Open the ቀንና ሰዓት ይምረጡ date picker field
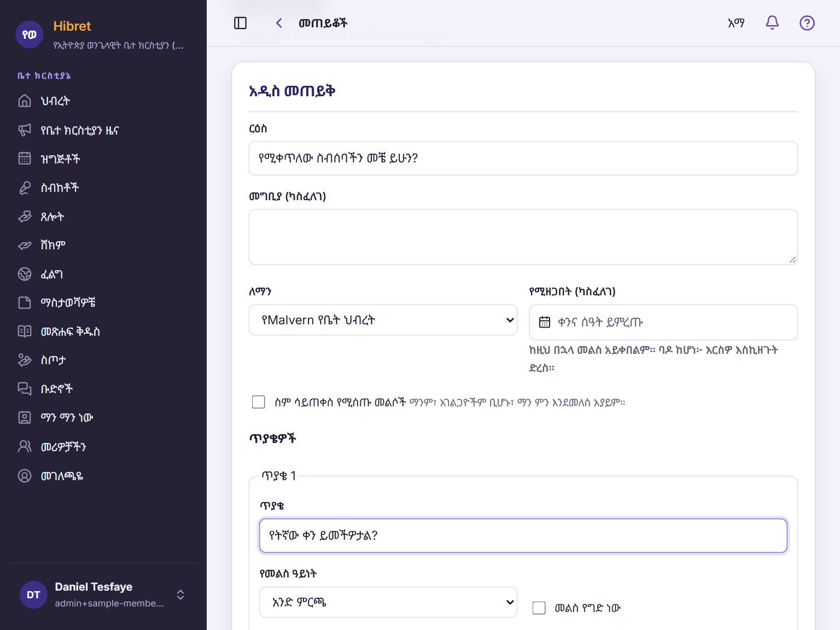The height and width of the screenshot is (630, 840). tap(663, 322)
